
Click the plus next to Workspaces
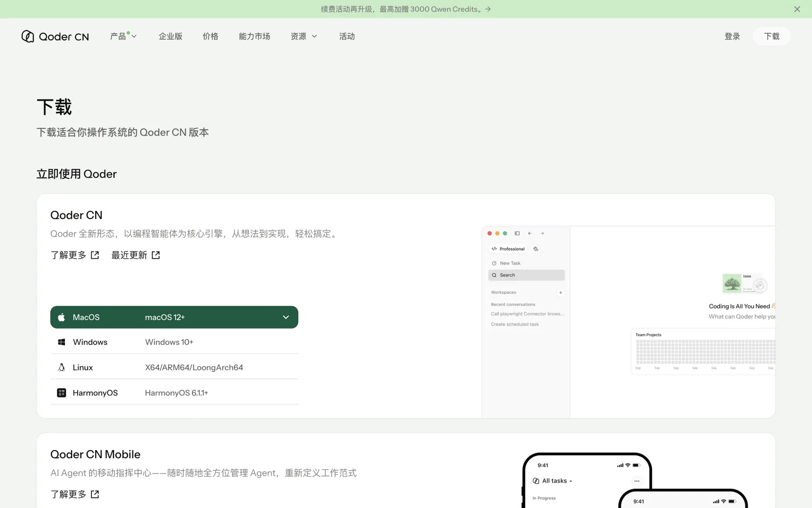(560, 293)
